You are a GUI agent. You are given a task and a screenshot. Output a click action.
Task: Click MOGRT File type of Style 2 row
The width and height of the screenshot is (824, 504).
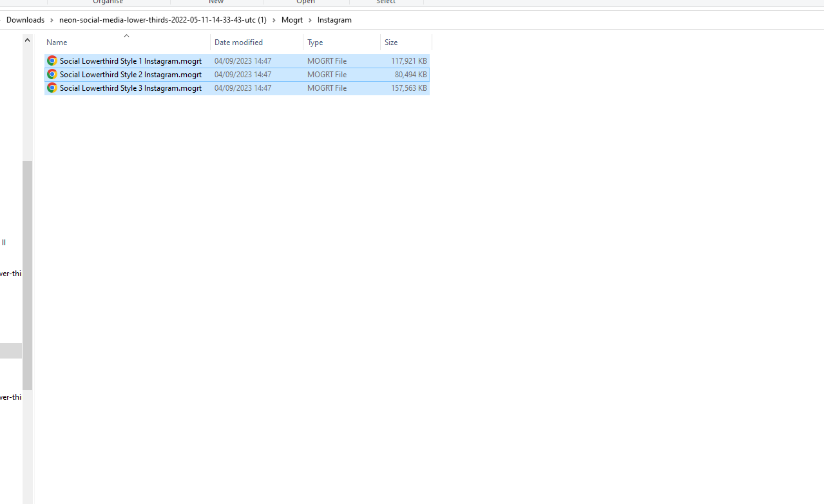click(327, 75)
